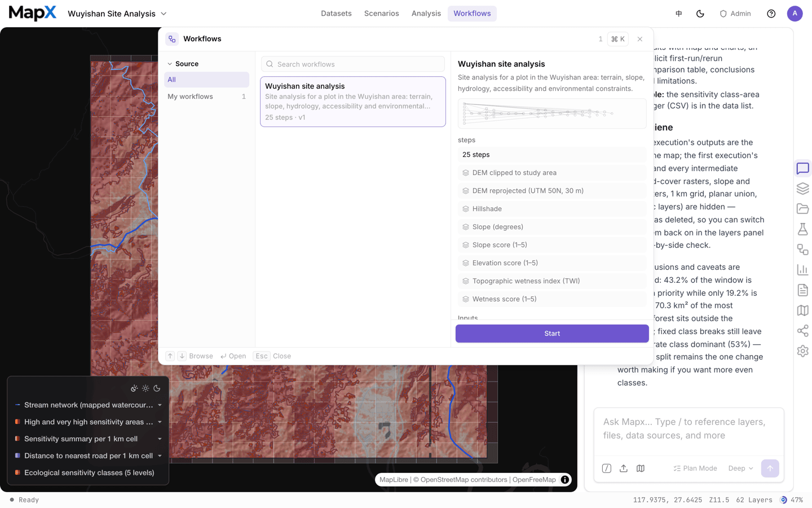Viewport: 812px width, 508px height.
Task: Open the folder icon in right sidebar
Action: [802, 209]
